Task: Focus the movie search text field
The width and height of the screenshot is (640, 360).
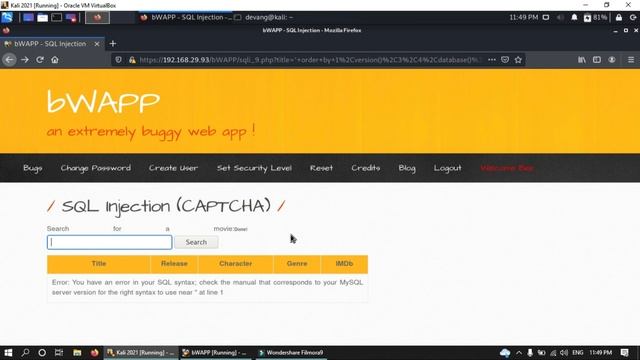Action: [x=109, y=242]
